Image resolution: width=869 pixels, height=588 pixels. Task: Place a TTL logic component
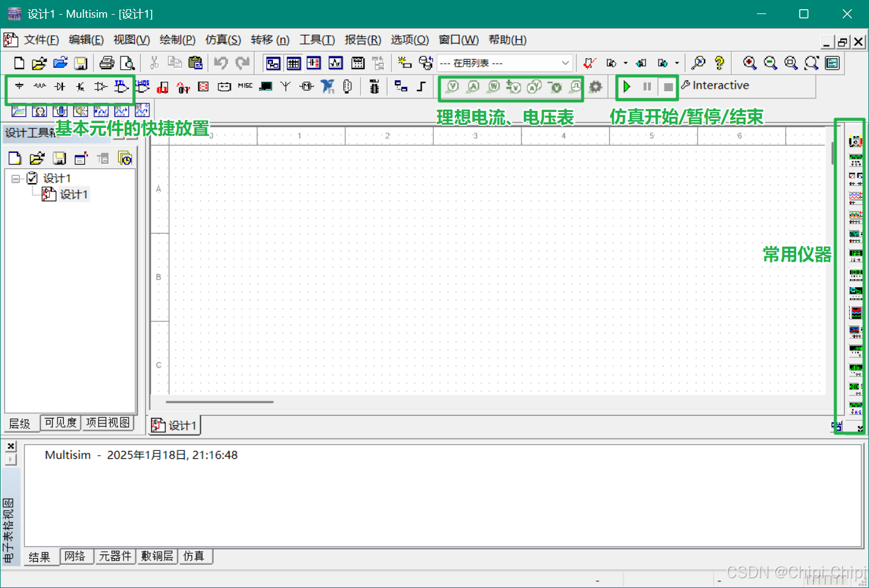coord(121,86)
